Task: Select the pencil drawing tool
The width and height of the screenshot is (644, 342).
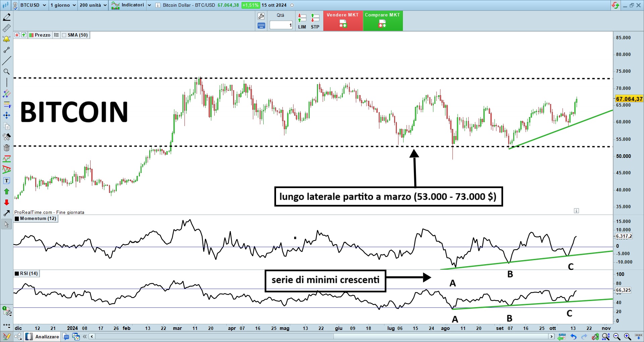Action: click(x=6, y=17)
